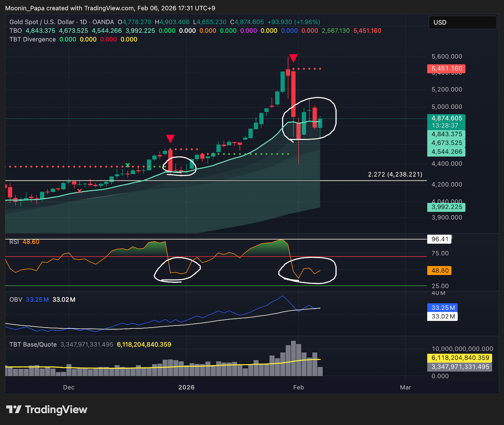The height and width of the screenshot is (425, 504).
Task: Click the red X marker in early December
Action: 79,191
